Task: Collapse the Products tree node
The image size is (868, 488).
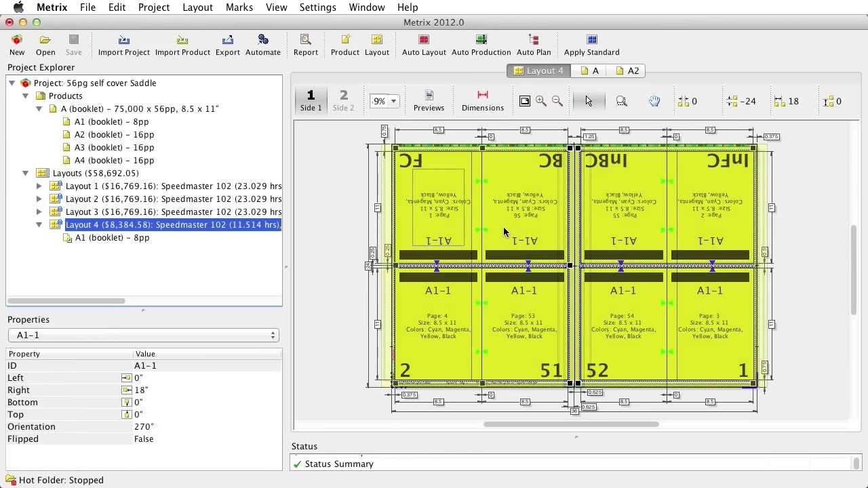Action: [x=25, y=96]
